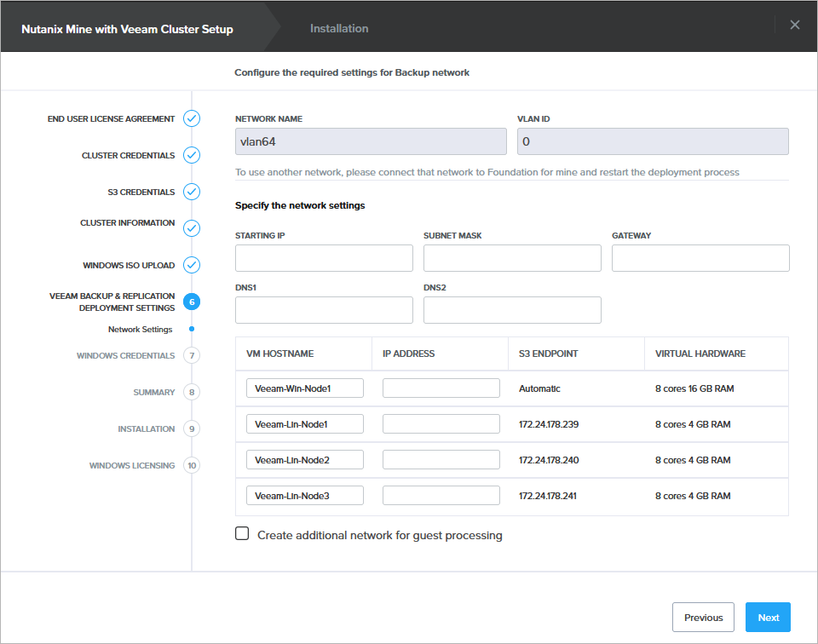818x644 pixels.
Task: Open the Windows Licensing step
Action: (132, 466)
